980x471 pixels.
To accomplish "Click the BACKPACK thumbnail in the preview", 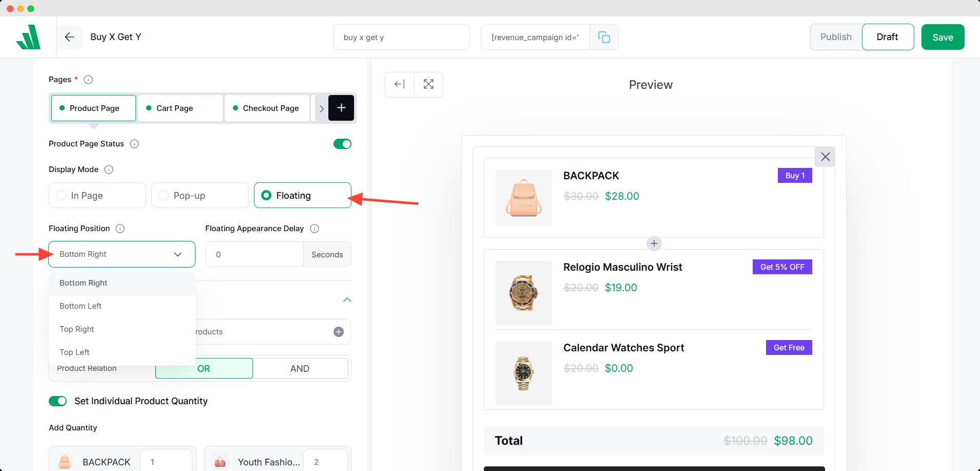I will point(524,198).
